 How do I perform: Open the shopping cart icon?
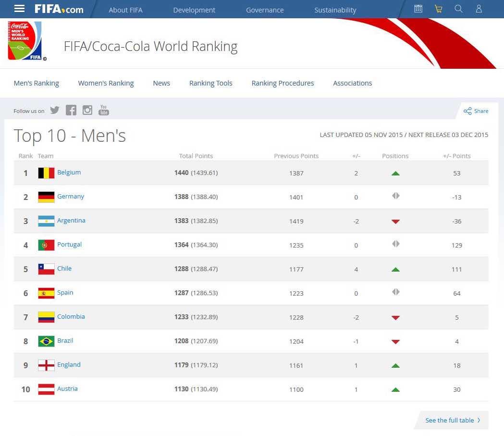pyautogui.click(x=439, y=9)
